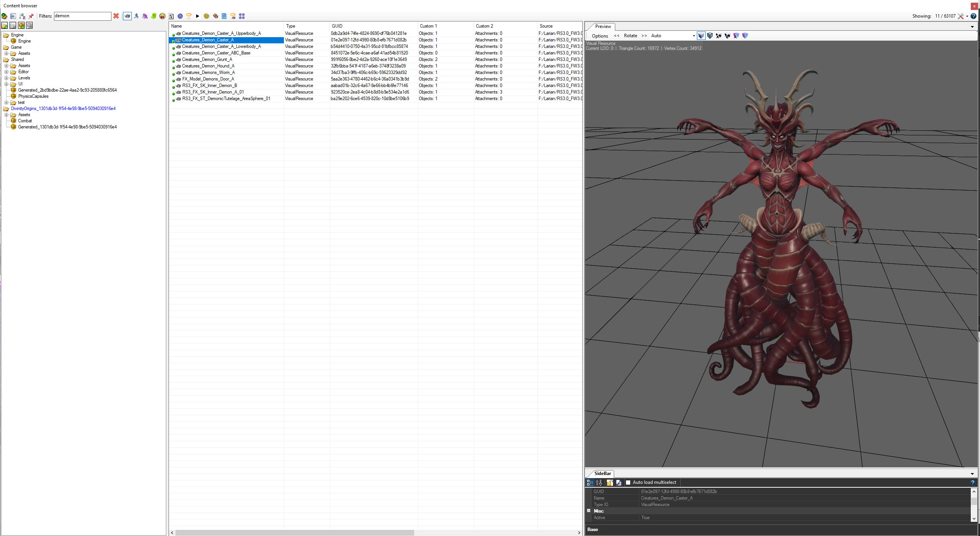Click the alphabetical sort icon in SideBar
The image size is (980, 536).
tap(599, 483)
